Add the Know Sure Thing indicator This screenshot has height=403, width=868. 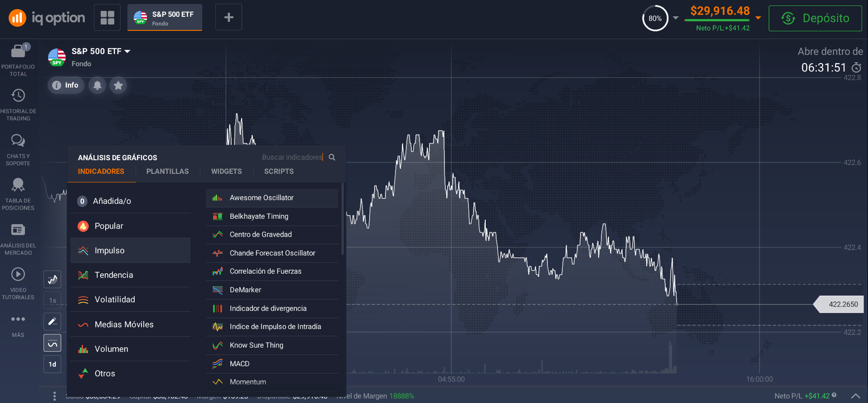(272, 345)
